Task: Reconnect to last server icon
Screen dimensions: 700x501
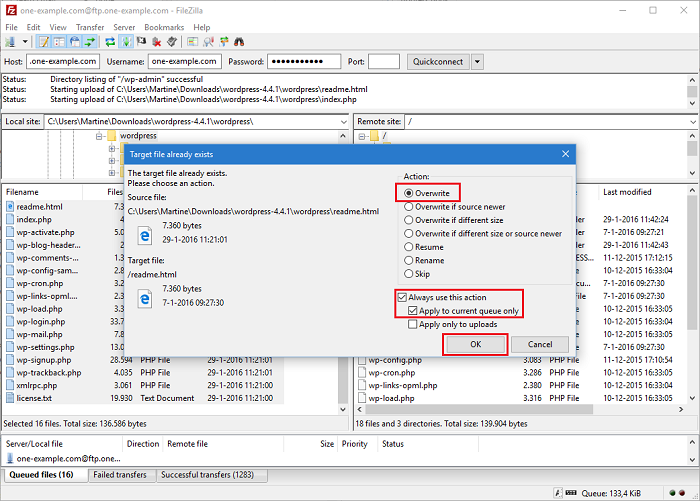Action: (172, 42)
